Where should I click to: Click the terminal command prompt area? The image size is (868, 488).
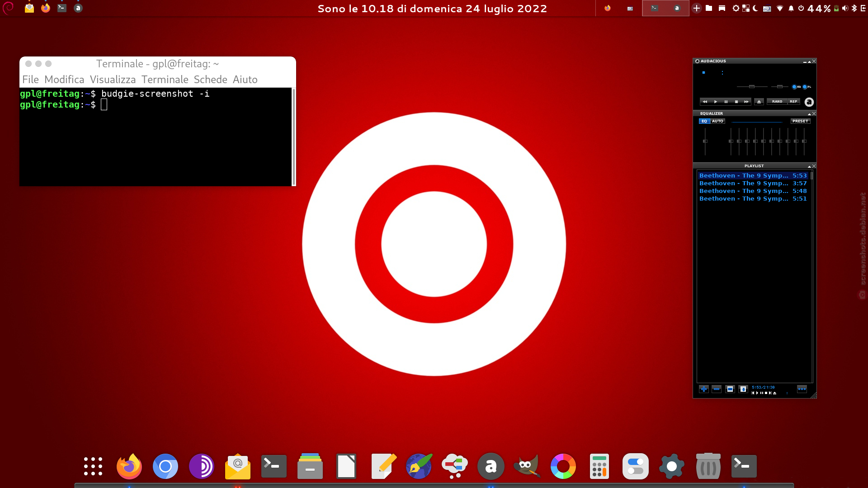coord(156,136)
